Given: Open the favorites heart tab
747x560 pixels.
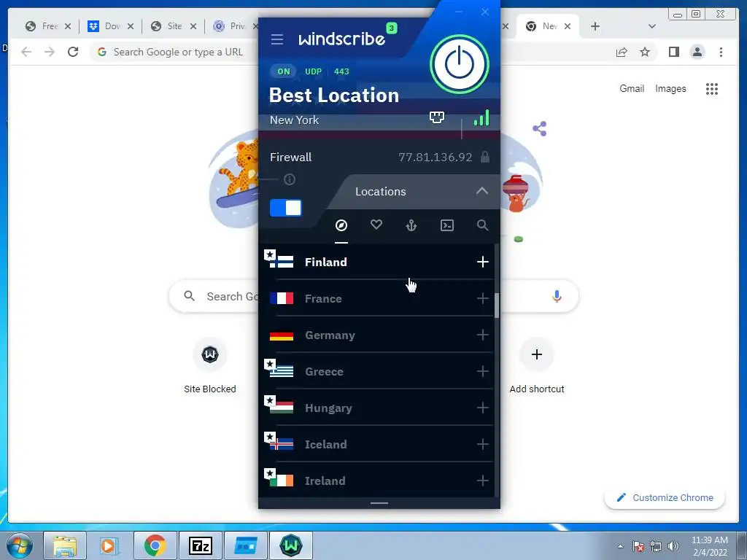Looking at the screenshot, I should tap(376, 225).
